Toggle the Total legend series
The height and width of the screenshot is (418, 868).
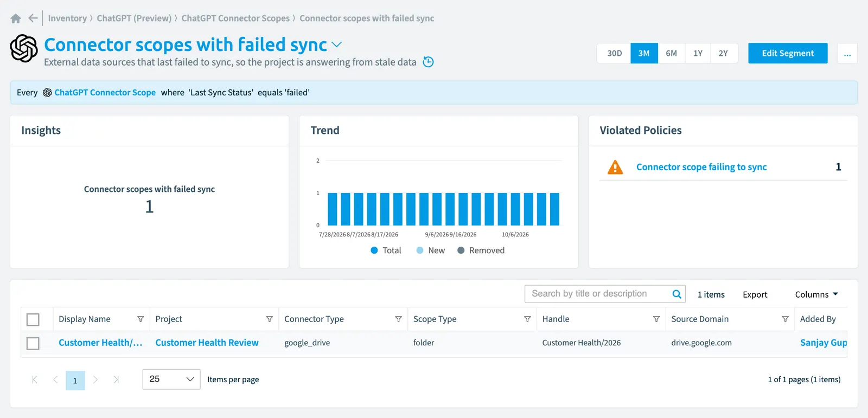[x=386, y=250]
